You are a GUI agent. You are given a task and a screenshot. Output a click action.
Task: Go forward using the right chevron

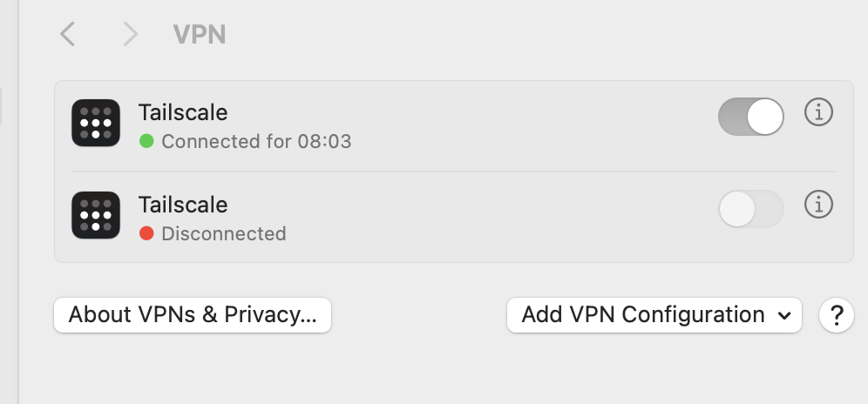point(130,34)
